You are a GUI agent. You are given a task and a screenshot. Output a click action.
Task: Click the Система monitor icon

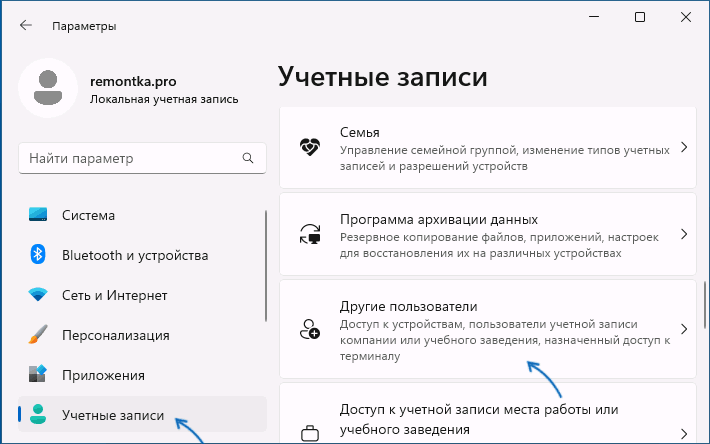[x=38, y=214]
